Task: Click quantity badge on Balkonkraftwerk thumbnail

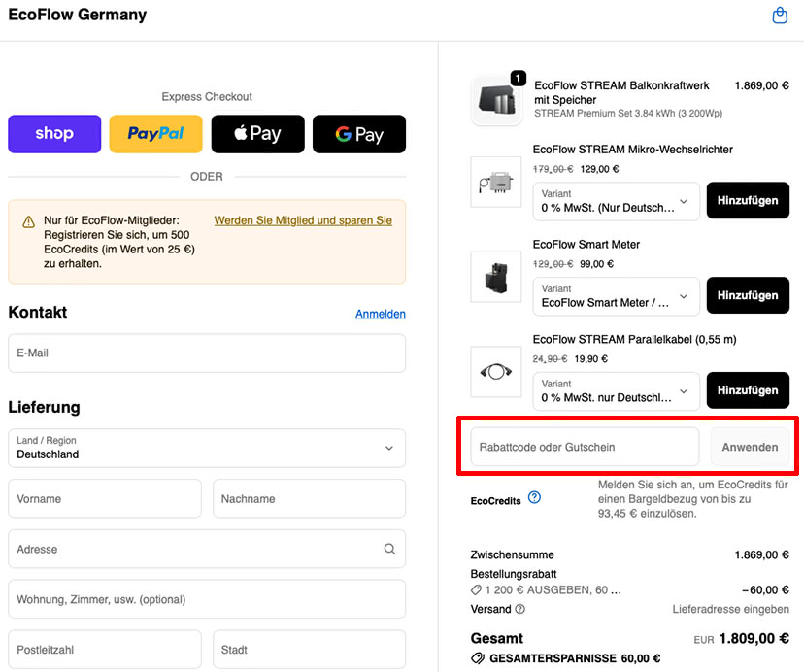Action: click(519, 78)
